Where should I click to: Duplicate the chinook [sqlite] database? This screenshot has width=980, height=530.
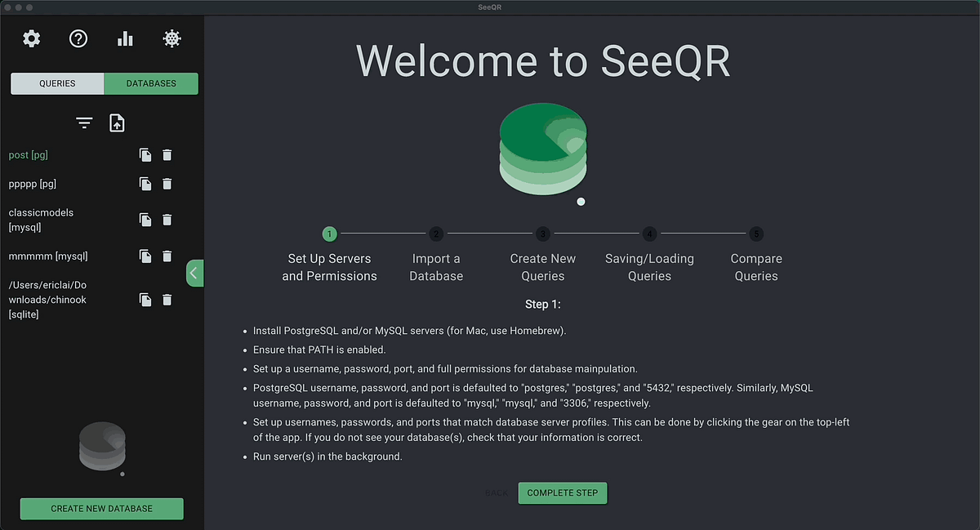(x=145, y=300)
